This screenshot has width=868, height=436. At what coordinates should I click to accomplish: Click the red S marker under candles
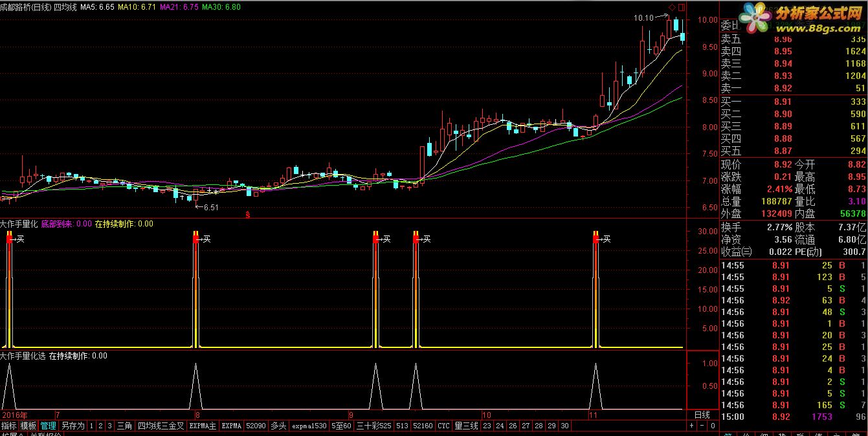point(247,213)
